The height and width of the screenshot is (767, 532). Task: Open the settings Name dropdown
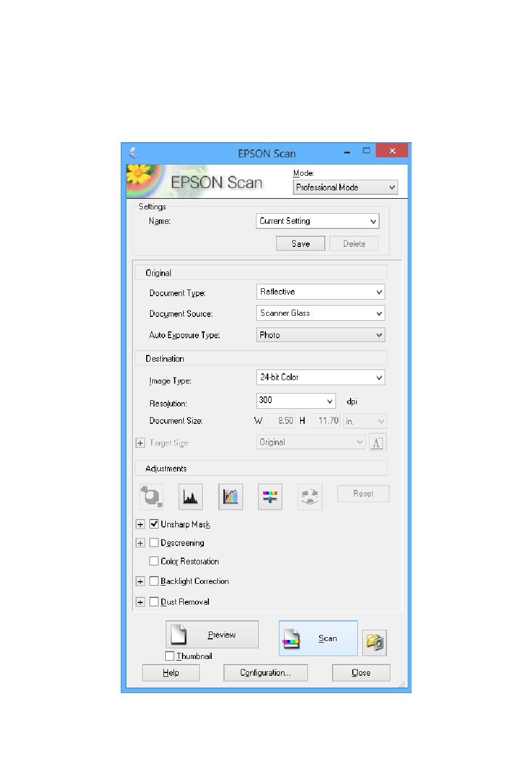click(x=318, y=221)
